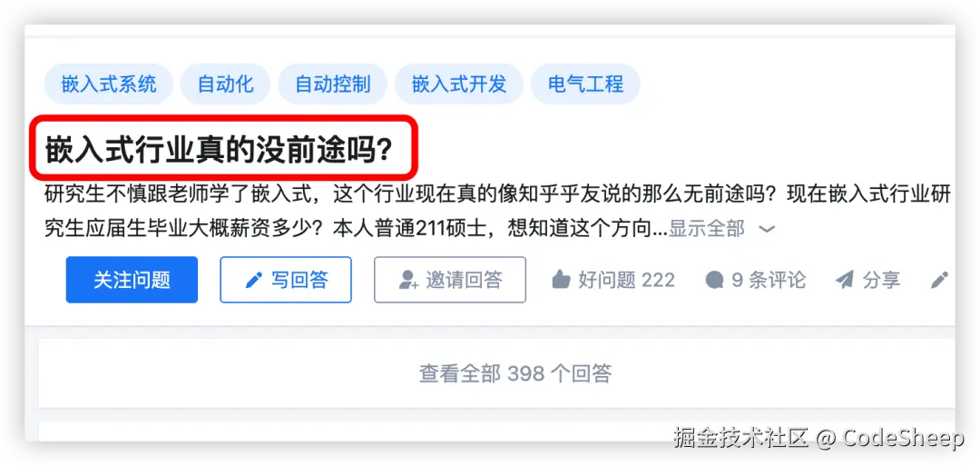Click the thumbs-up icon beside 好问题 222
The height and width of the screenshot is (466, 980).
pos(562,280)
